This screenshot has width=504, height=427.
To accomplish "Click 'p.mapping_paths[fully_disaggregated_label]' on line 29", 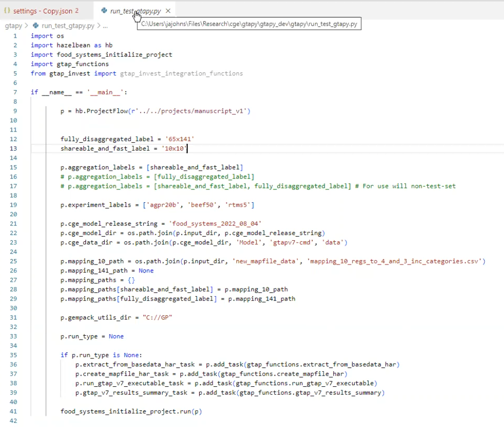I will tap(138, 299).
